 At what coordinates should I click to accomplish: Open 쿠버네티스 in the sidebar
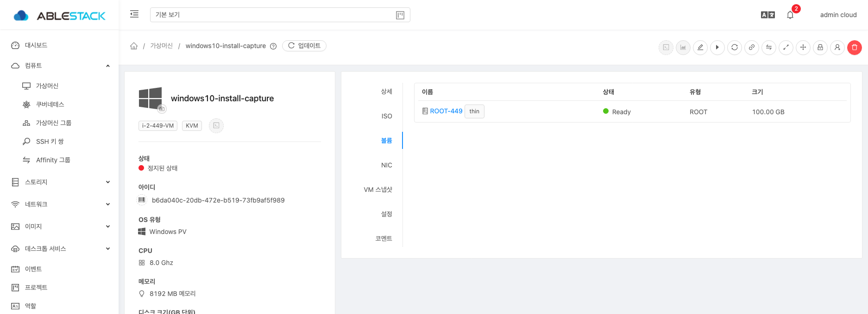tap(50, 105)
